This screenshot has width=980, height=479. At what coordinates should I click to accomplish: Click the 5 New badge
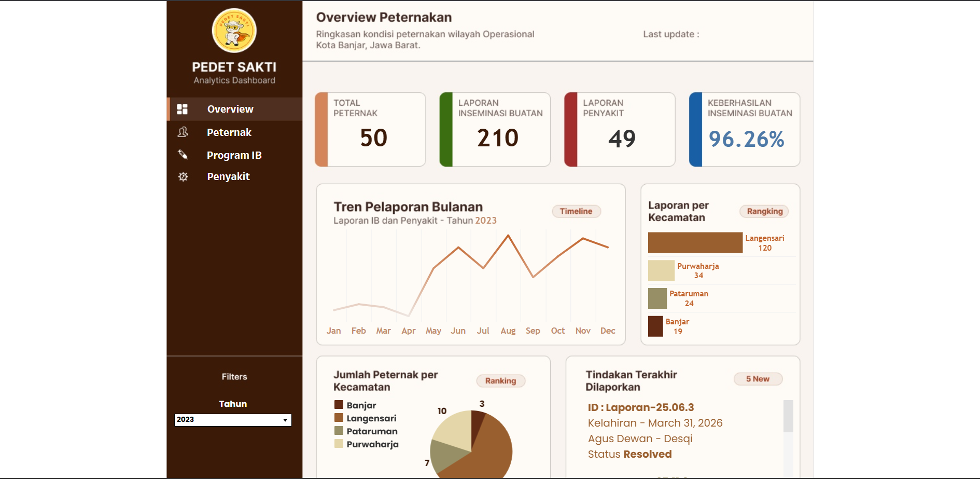(x=758, y=379)
